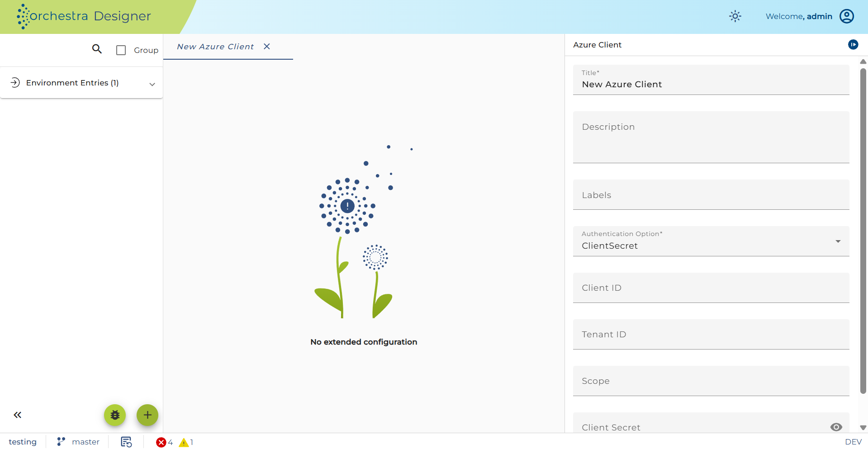Open the admin user profile icon
The width and height of the screenshot is (868, 449).
click(x=847, y=16)
